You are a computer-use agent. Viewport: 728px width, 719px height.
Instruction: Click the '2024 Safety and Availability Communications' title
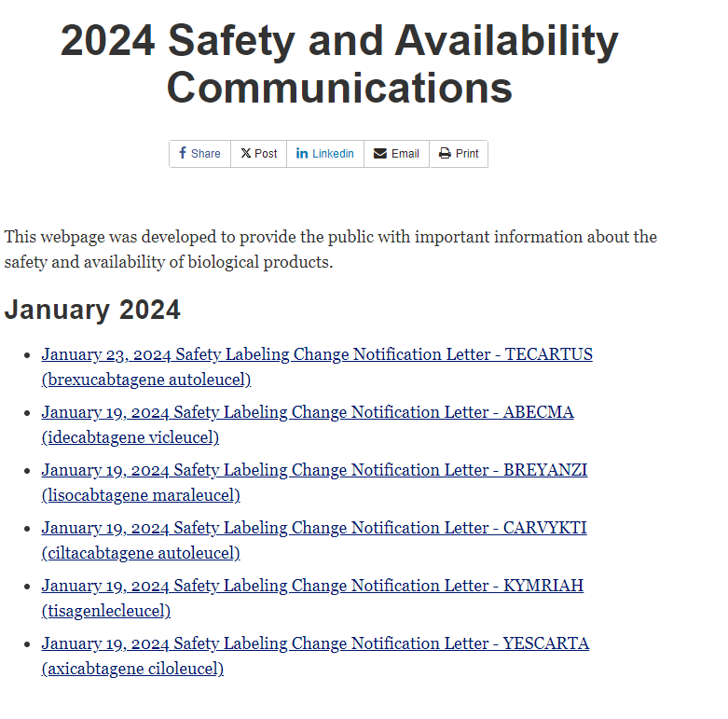click(339, 64)
